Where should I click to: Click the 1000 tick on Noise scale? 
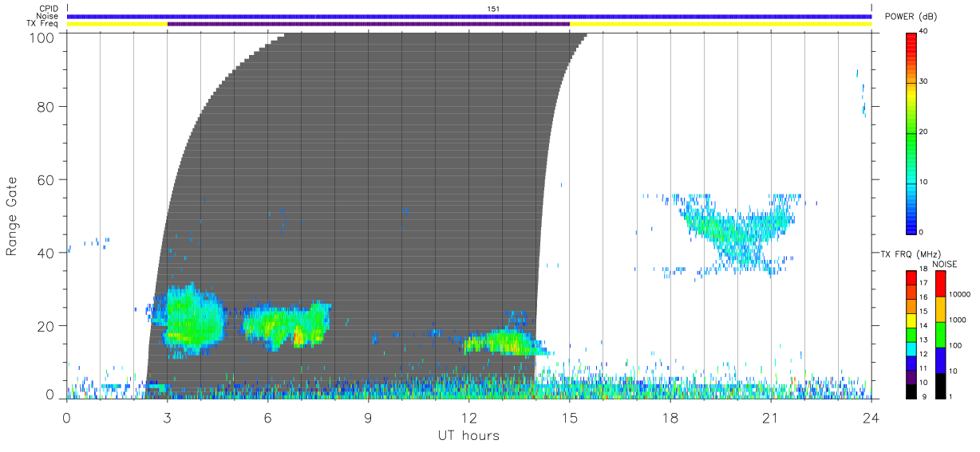pos(958,319)
